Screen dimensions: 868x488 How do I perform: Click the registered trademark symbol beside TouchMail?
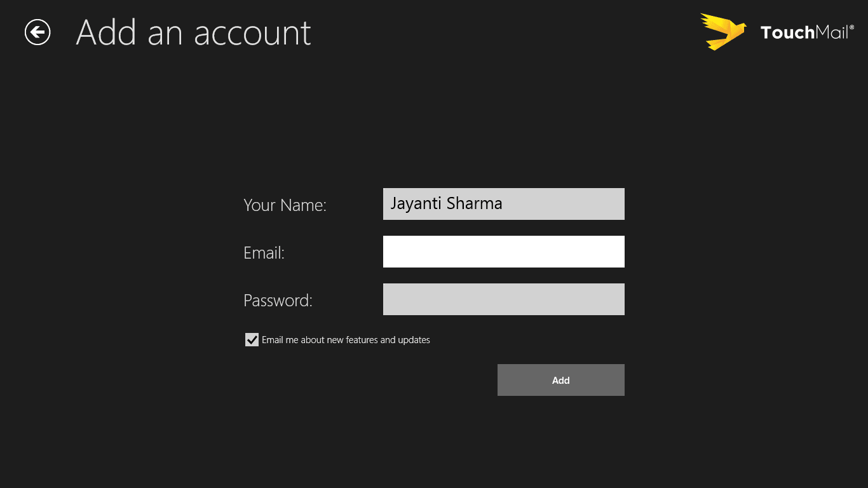(x=851, y=27)
